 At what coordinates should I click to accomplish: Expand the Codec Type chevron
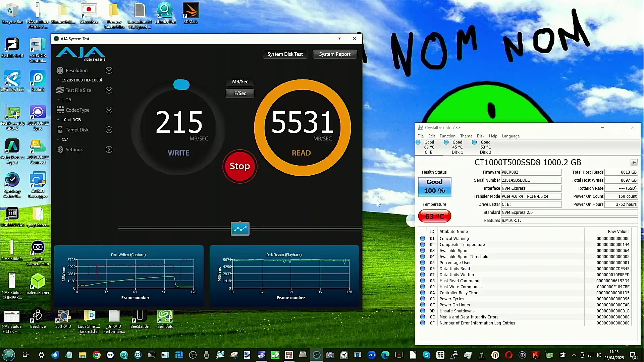(109, 110)
